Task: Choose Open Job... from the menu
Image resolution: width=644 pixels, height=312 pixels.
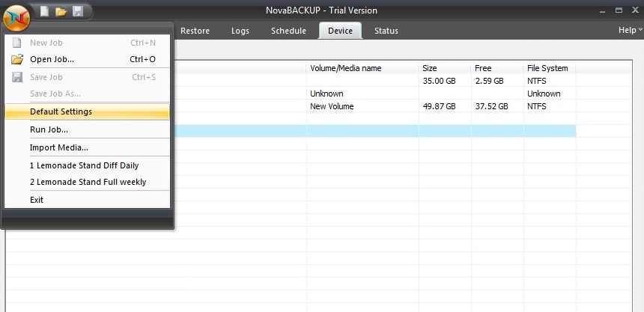Action: (x=87, y=59)
